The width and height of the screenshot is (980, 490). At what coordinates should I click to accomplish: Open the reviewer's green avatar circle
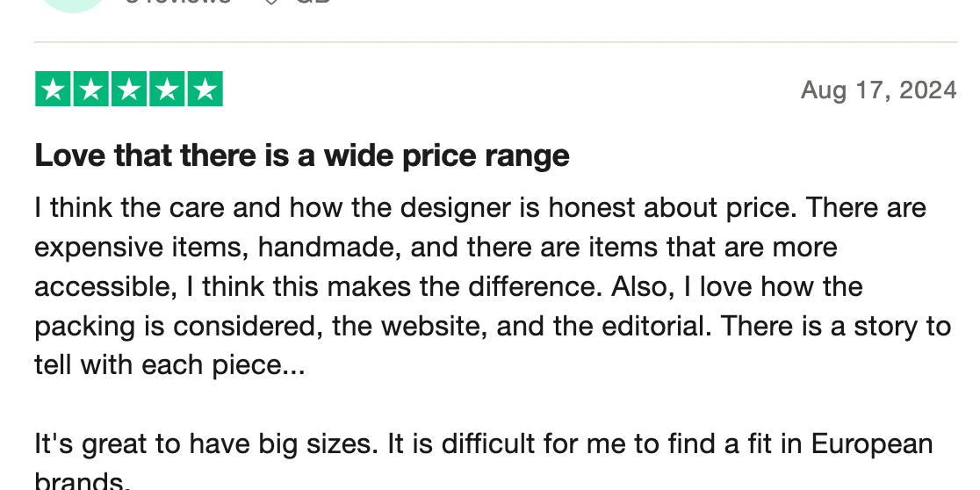[x=73, y=4]
